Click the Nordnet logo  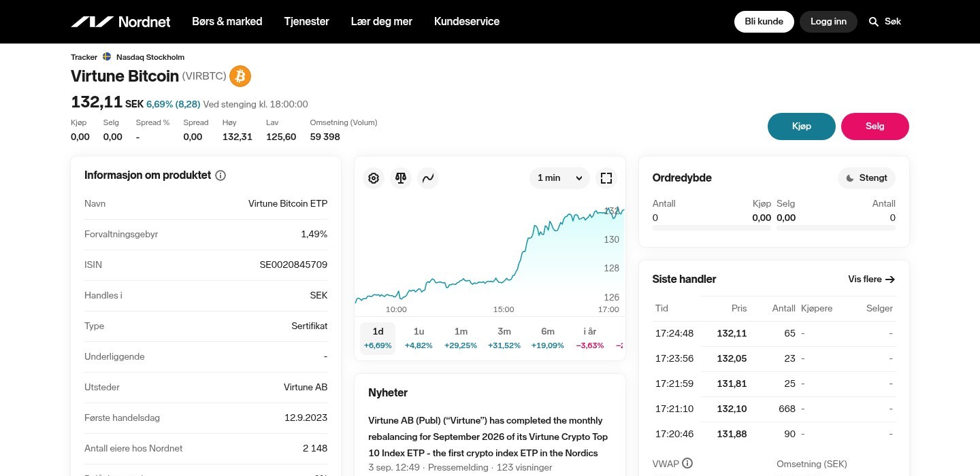pyautogui.click(x=121, y=22)
